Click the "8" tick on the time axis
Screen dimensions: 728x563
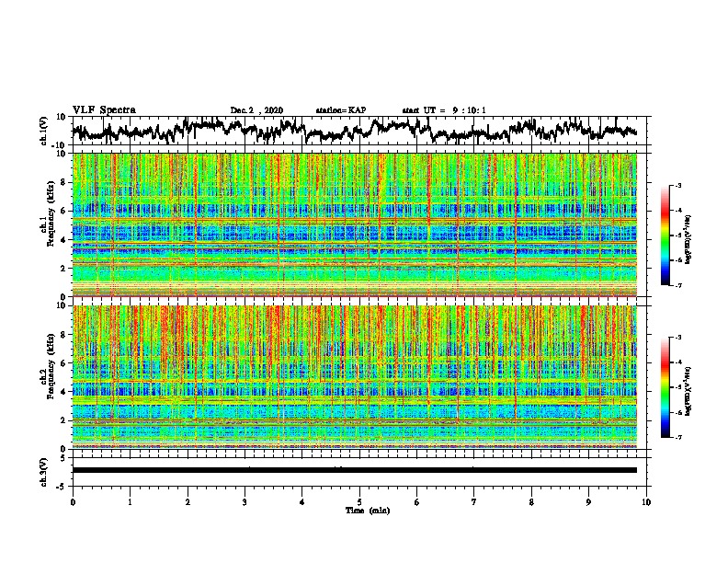(531, 502)
